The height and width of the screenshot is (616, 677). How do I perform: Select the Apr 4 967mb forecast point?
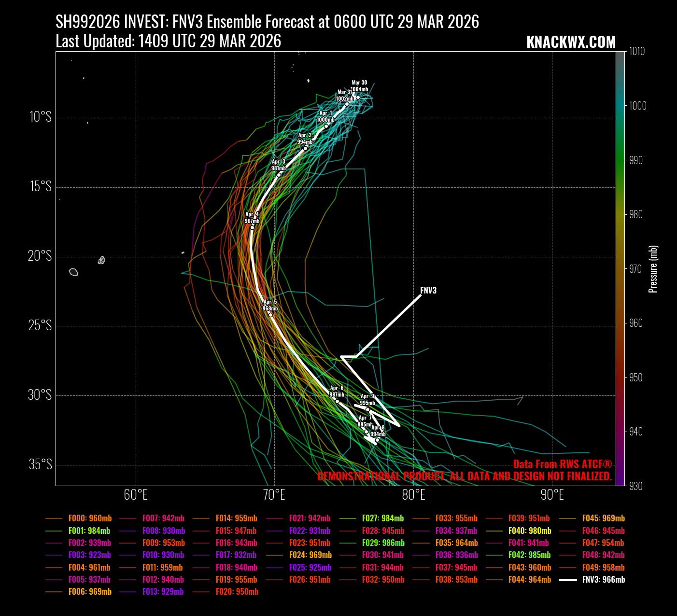click(252, 227)
